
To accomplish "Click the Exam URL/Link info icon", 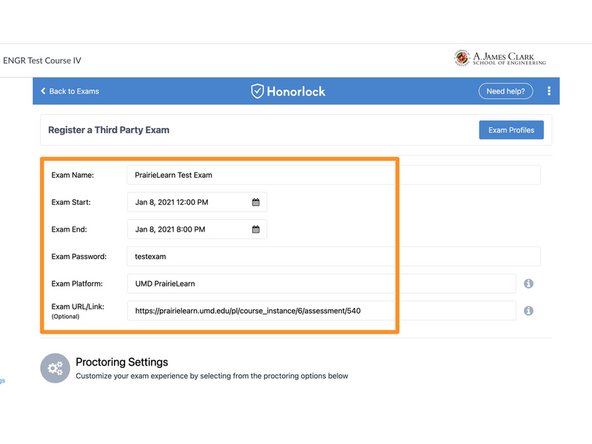I will [529, 311].
